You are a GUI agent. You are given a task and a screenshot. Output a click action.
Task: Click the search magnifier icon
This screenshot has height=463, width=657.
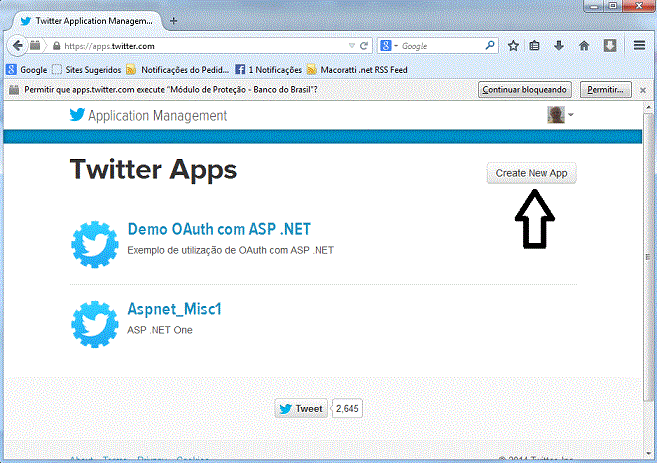point(489,45)
